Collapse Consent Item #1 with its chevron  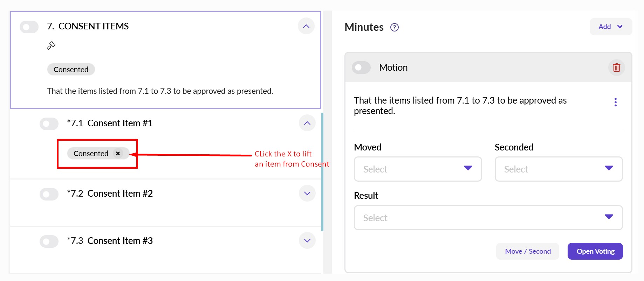307,123
